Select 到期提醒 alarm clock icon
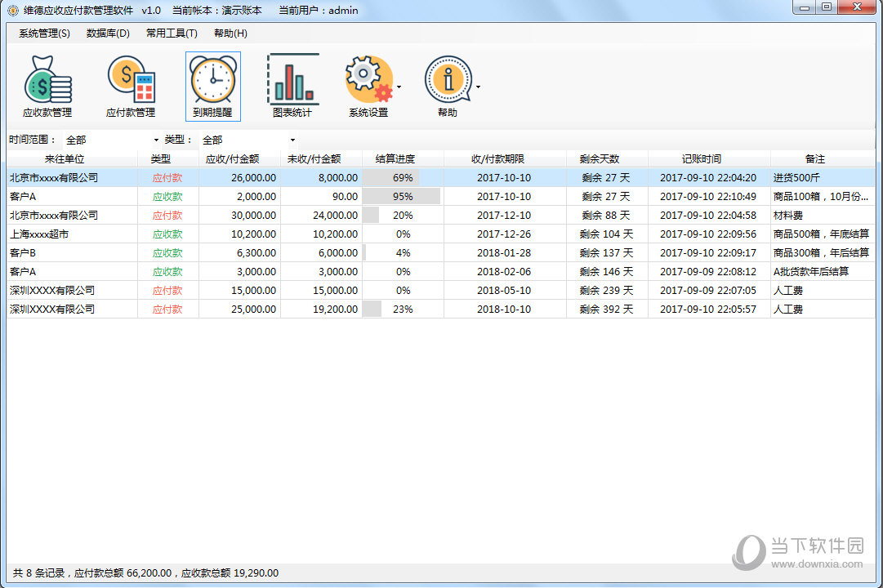The width and height of the screenshot is (883, 588). coord(212,80)
